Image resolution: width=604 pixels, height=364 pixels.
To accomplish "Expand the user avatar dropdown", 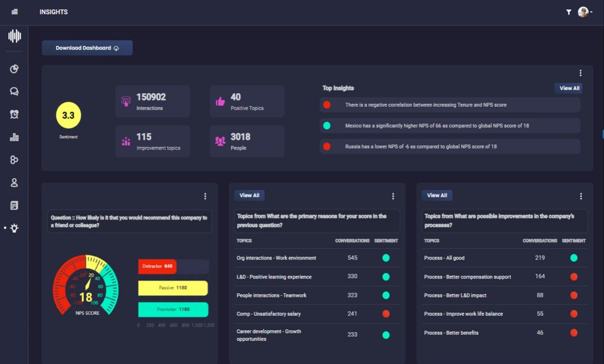I will coord(585,12).
